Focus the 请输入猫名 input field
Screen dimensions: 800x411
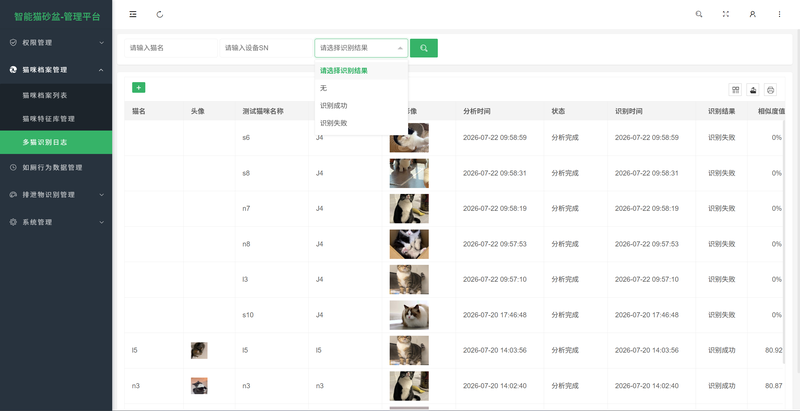coord(171,48)
